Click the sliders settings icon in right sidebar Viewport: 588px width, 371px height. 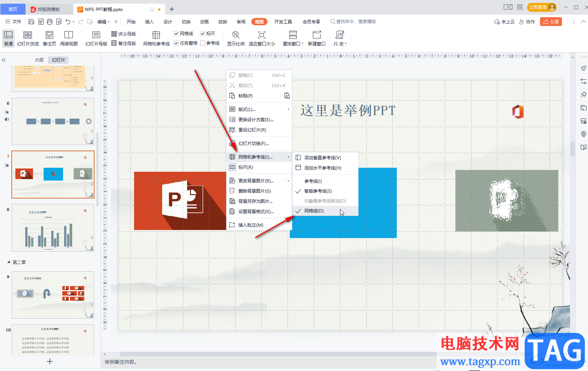[584, 81]
